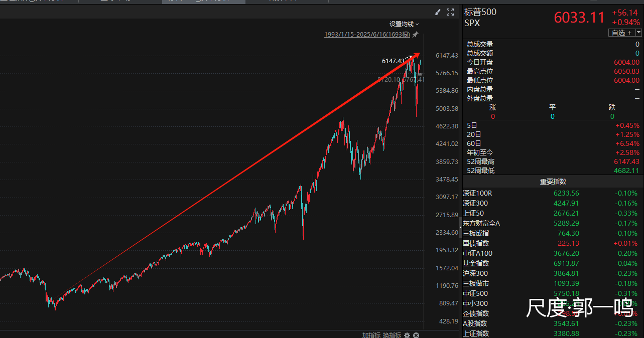
Task: Select the 中证500 index row
Action: pyautogui.click(x=475, y=293)
